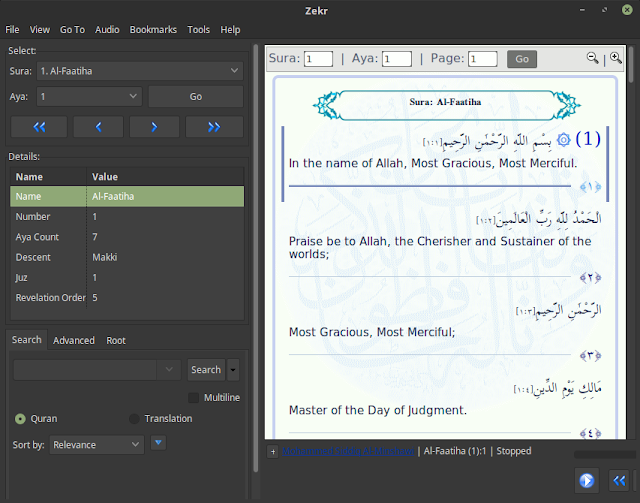Go to next aya with right arrow

(x=154, y=127)
